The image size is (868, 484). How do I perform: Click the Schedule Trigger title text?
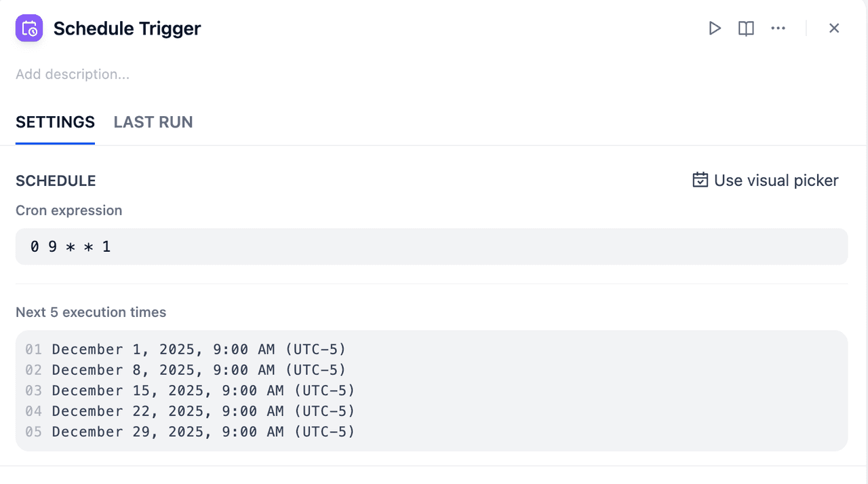pos(127,29)
